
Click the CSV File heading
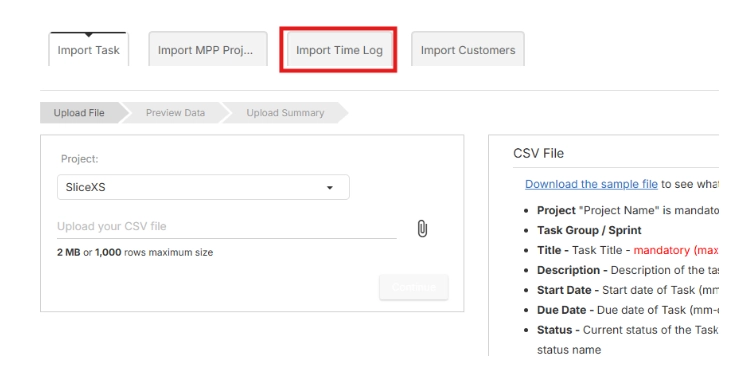pyautogui.click(x=538, y=153)
